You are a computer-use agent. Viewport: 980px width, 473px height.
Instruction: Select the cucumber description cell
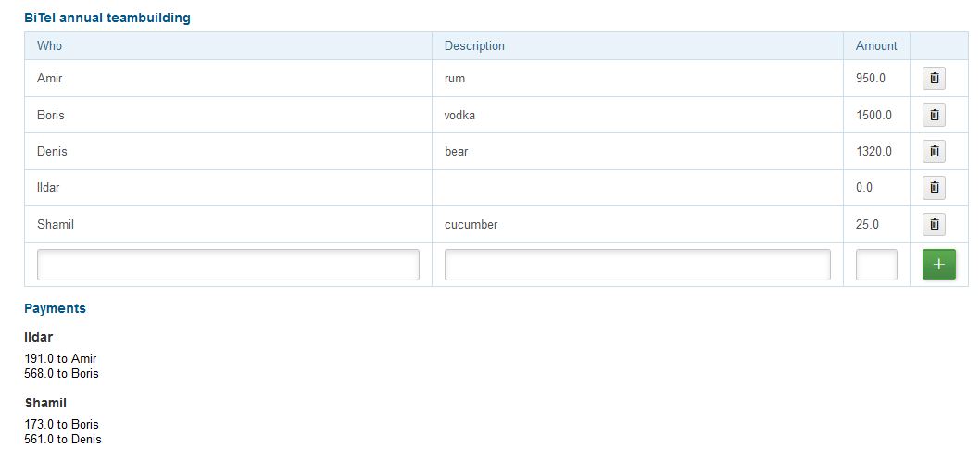coord(471,225)
